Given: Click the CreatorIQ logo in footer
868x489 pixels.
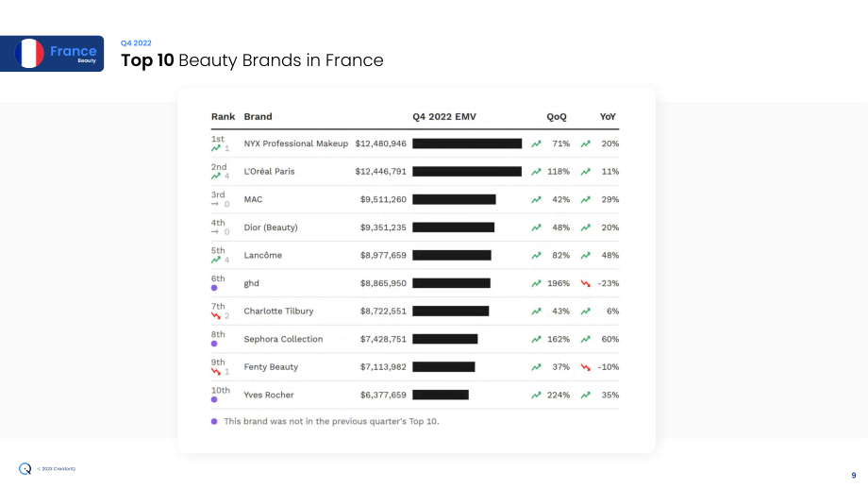Looking at the screenshot, I should (x=25, y=469).
